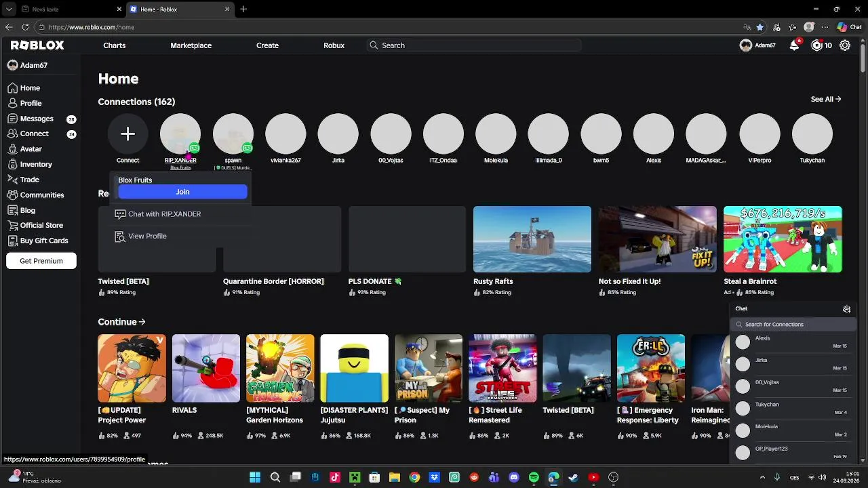Open Emergency Response: Liberty thumbnail
The image size is (868, 488).
tap(651, 368)
